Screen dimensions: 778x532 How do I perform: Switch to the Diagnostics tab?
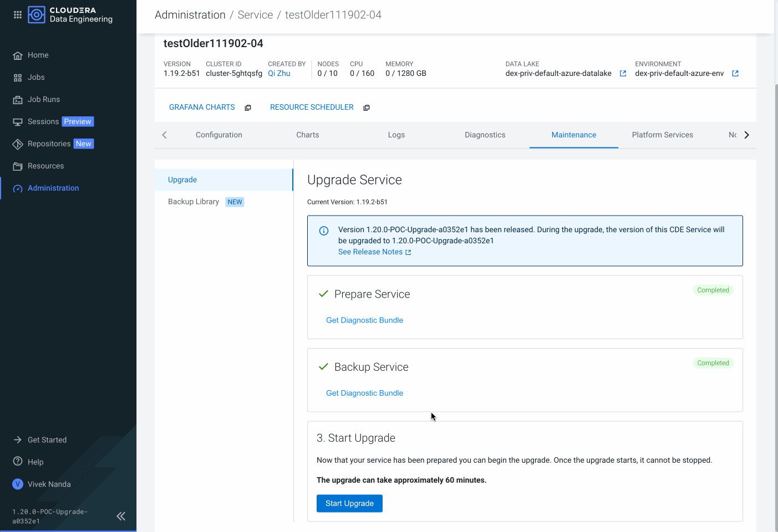pos(485,135)
